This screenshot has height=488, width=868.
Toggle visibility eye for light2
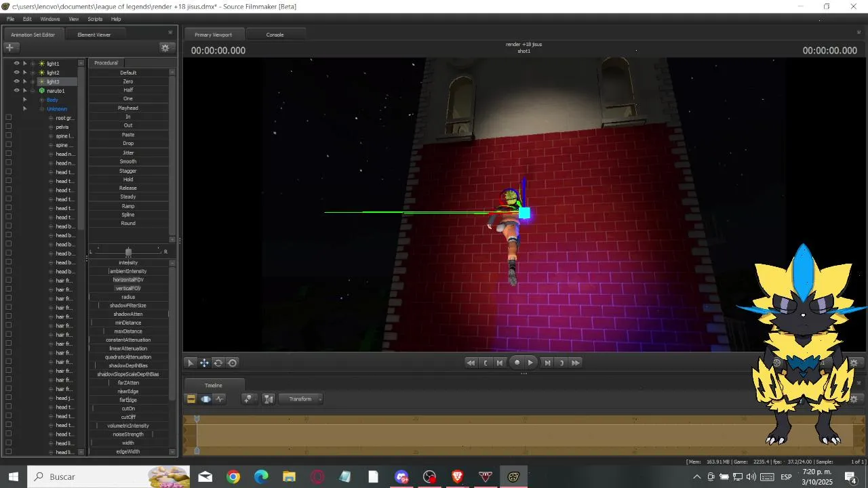point(17,73)
